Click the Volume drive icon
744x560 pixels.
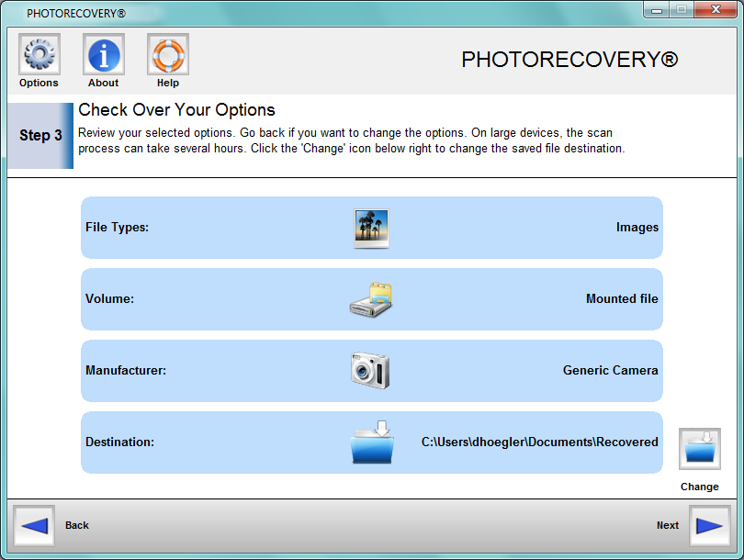pyautogui.click(x=371, y=299)
